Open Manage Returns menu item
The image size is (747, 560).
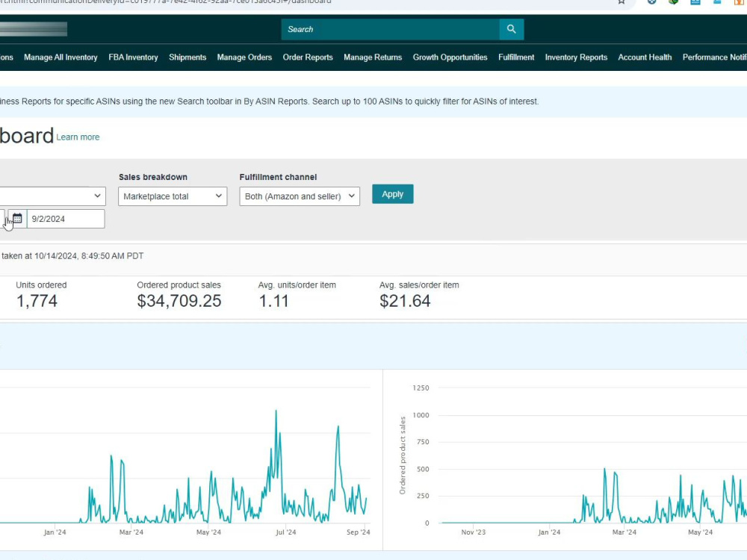coord(373,57)
